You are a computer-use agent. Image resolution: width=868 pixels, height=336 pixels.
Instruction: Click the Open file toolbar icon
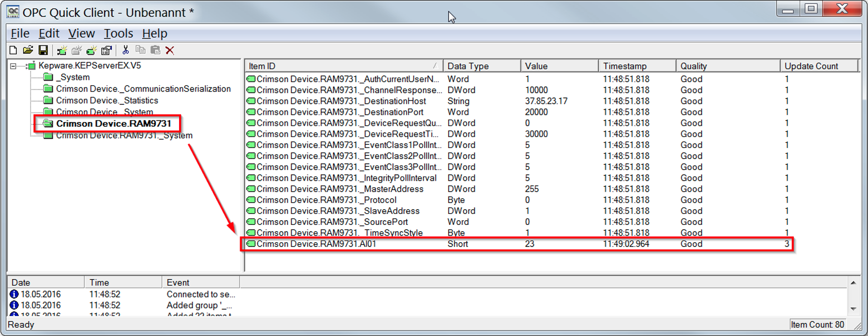28,50
